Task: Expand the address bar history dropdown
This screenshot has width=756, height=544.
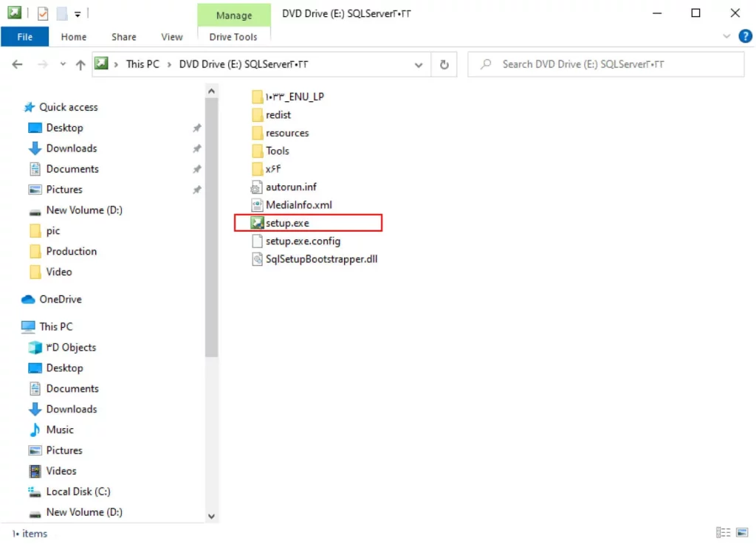Action: (x=419, y=64)
